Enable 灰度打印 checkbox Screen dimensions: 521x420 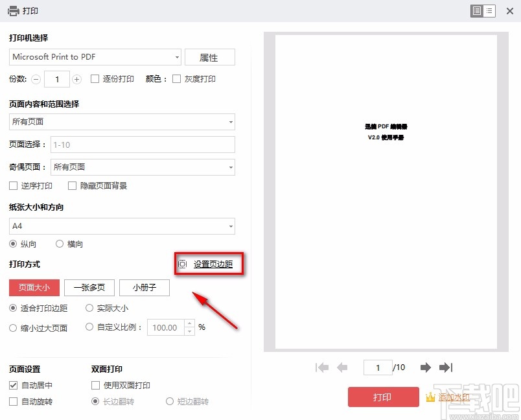click(x=177, y=78)
